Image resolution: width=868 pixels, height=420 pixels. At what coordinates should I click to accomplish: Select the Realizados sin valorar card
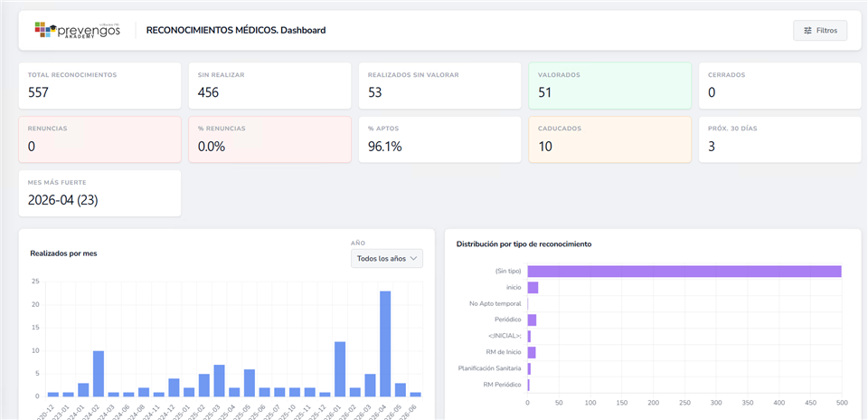(439, 86)
